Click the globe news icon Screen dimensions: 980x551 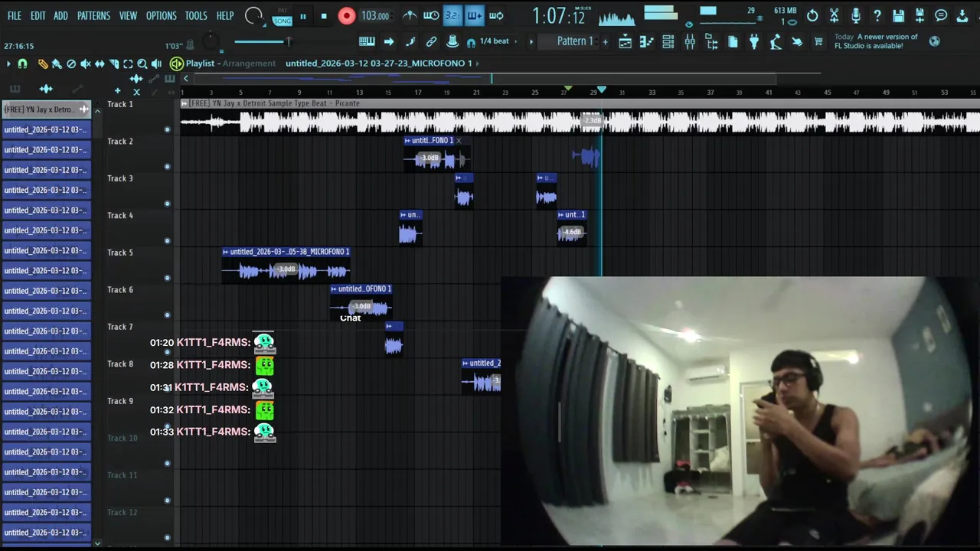click(x=934, y=41)
